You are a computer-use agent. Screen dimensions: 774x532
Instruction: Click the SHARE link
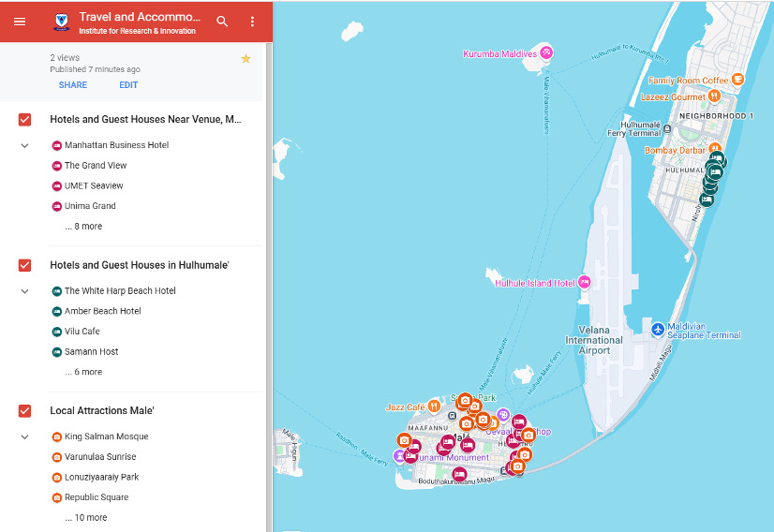point(73,85)
